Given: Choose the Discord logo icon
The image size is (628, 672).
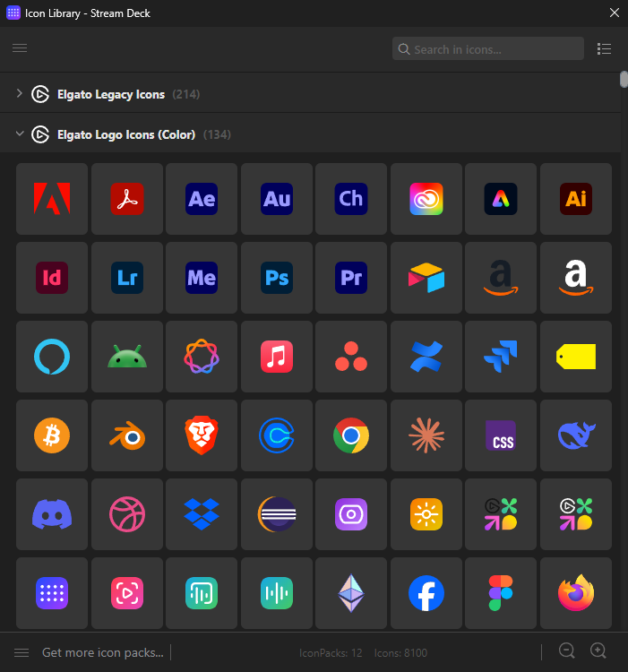Looking at the screenshot, I should pos(52,514).
